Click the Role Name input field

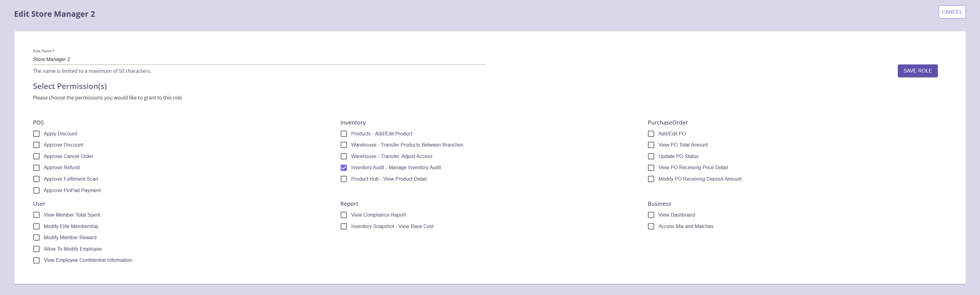259,59
